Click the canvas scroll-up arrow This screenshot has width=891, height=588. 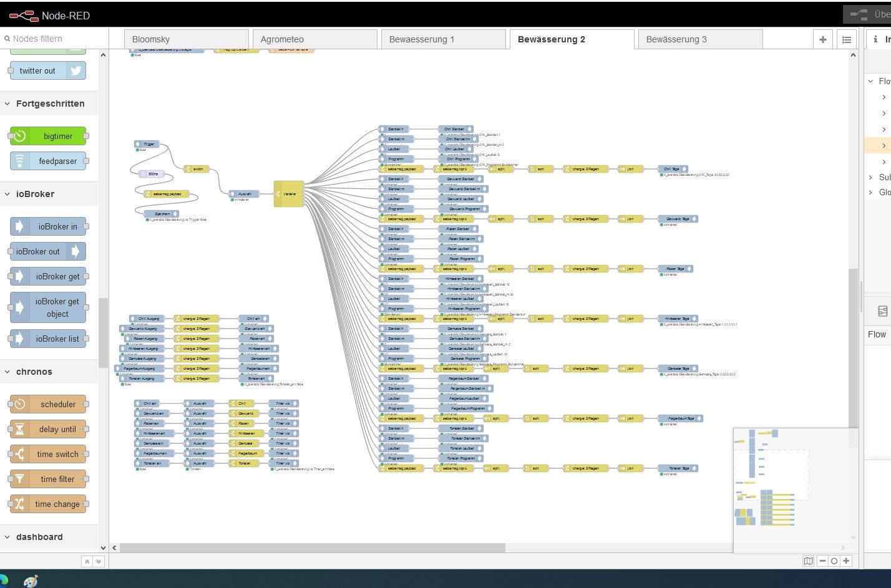[853, 55]
